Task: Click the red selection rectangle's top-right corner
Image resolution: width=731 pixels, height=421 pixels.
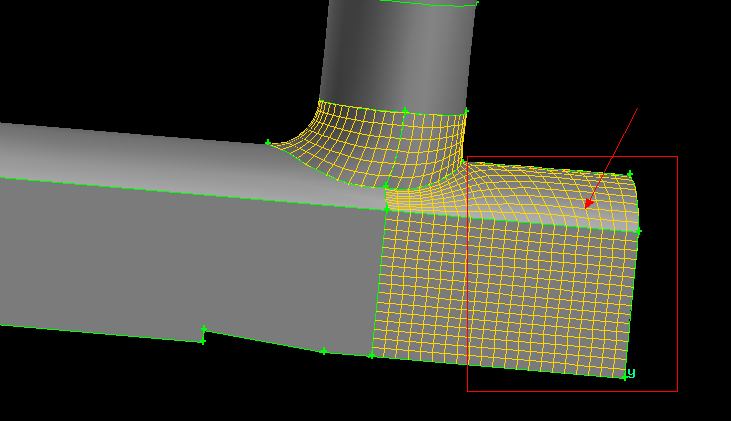Action: click(677, 156)
